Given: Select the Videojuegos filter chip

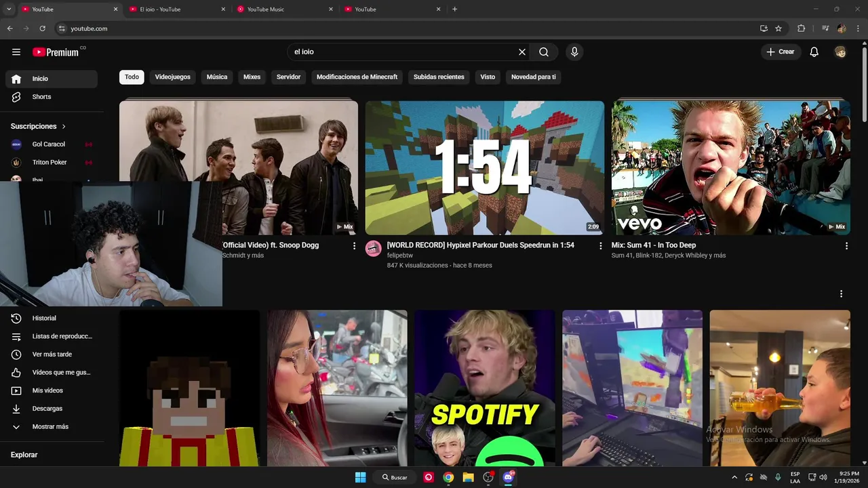Looking at the screenshot, I should 172,77.
